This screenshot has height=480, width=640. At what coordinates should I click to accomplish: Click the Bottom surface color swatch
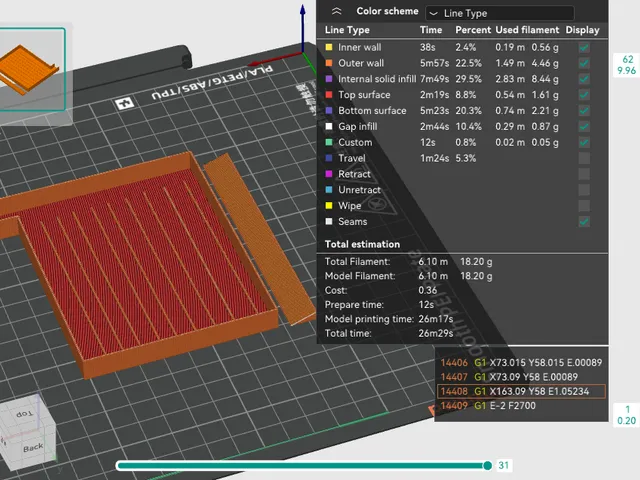click(329, 111)
